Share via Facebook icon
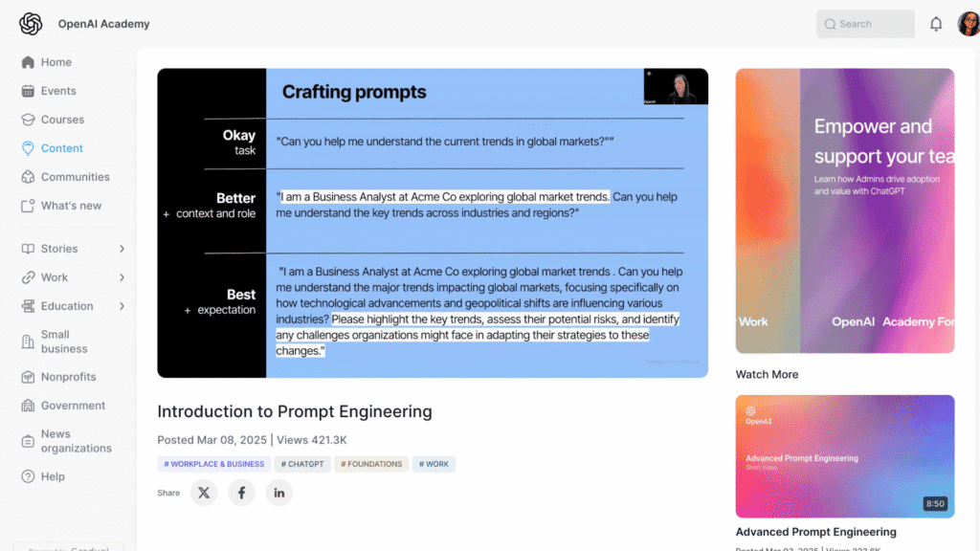This screenshot has height=551, width=980. pos(241,493)
